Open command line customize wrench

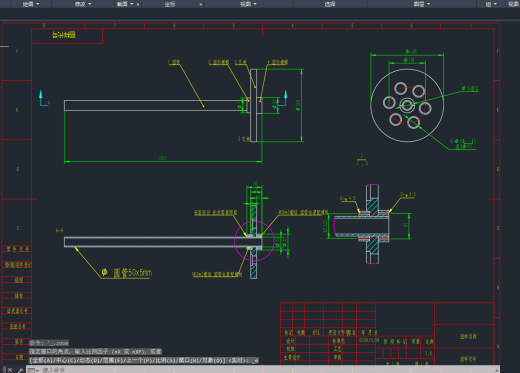pyautogui.click(x=20, y=370)
